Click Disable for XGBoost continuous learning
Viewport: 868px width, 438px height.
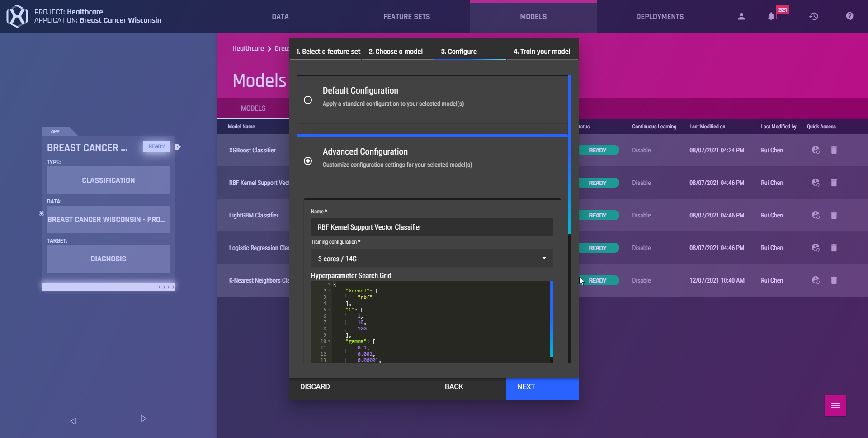(642, 150)
